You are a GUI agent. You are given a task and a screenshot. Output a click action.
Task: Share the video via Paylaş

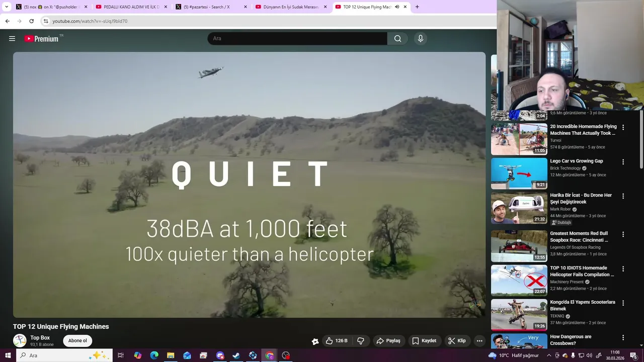point(388,341)
